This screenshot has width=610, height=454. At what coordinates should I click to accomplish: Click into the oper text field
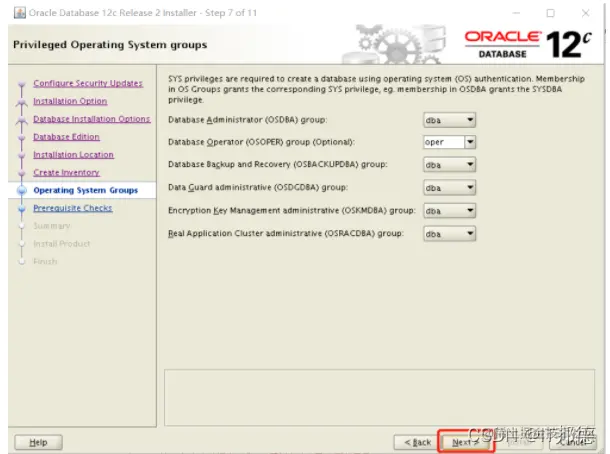click(444, 142)
